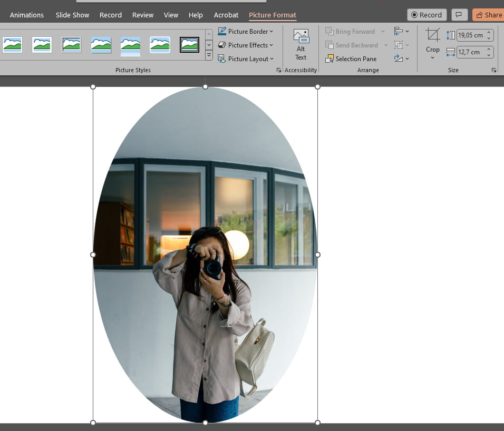The image size is (504, 431).
Task: Open the Rotate objects dropdown
Action: (402, 58)
